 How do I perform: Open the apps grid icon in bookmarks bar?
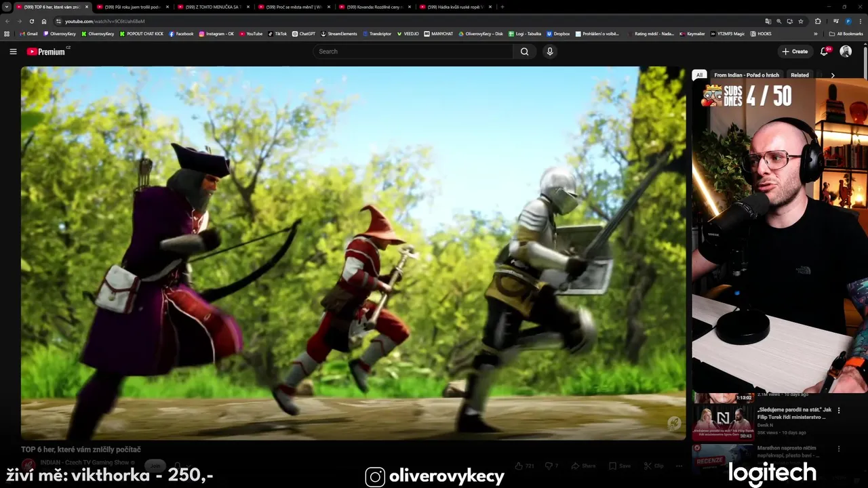click(7, 34)
